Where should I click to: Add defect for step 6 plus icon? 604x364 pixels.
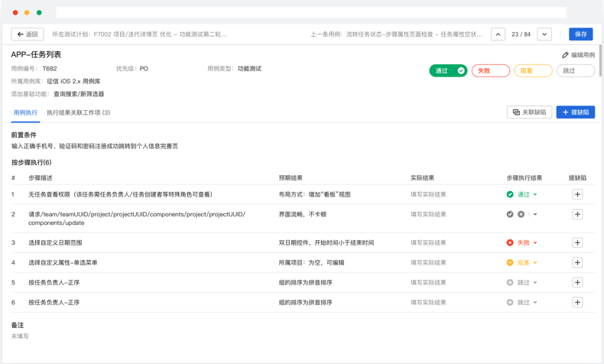click(577, 302)
